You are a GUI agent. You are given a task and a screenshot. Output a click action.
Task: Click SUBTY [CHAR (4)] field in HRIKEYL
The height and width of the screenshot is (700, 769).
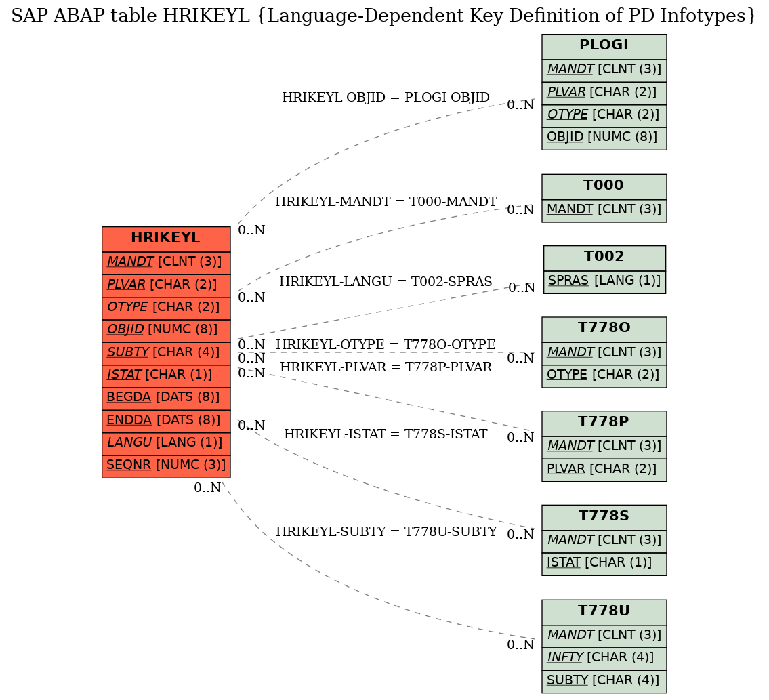coord(166,353)
